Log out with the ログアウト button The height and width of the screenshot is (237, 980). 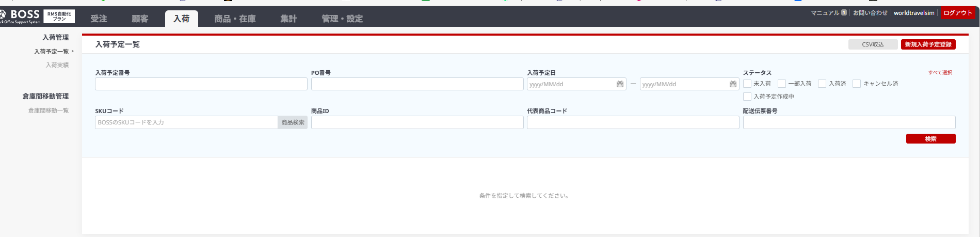957,13
